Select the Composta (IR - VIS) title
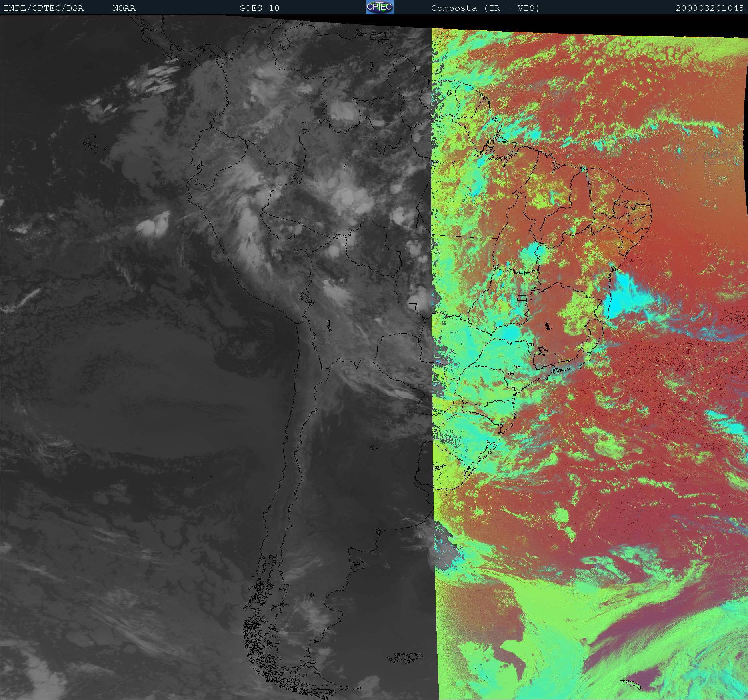The height and width of the screenshot is (700, 748). (x=486, y=8)
